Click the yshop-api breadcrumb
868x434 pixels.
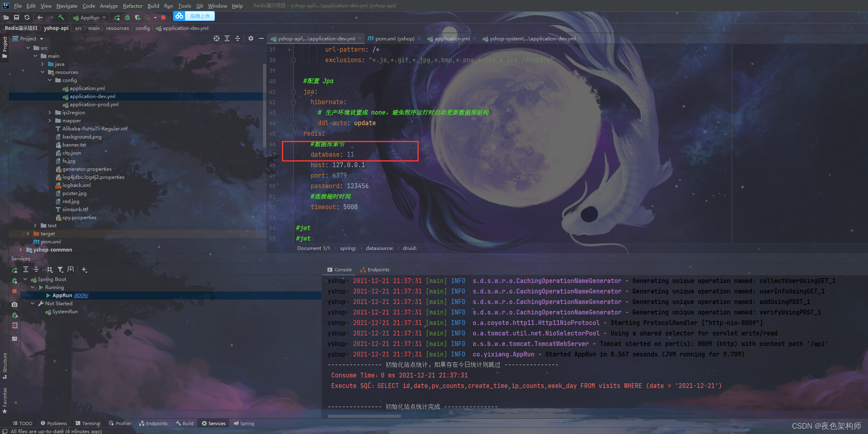click(x=56, y=28)
